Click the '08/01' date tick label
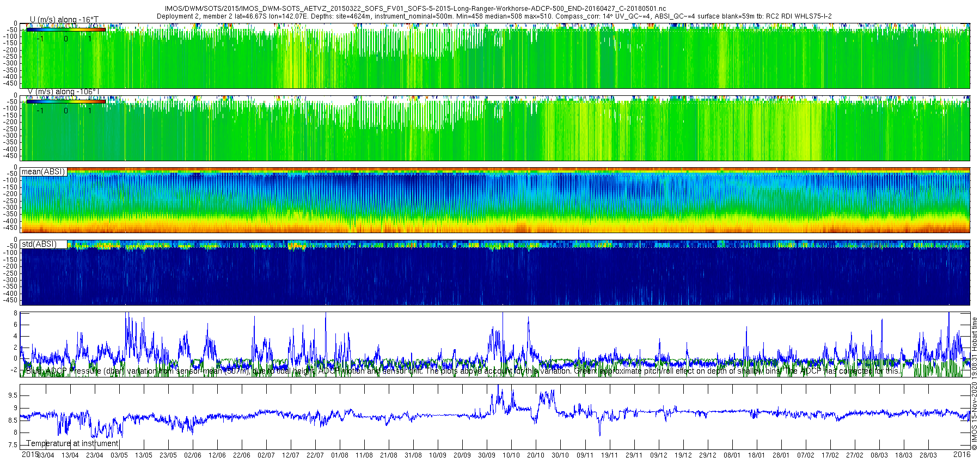Screen dimensions: 980x463 (732, 455)
